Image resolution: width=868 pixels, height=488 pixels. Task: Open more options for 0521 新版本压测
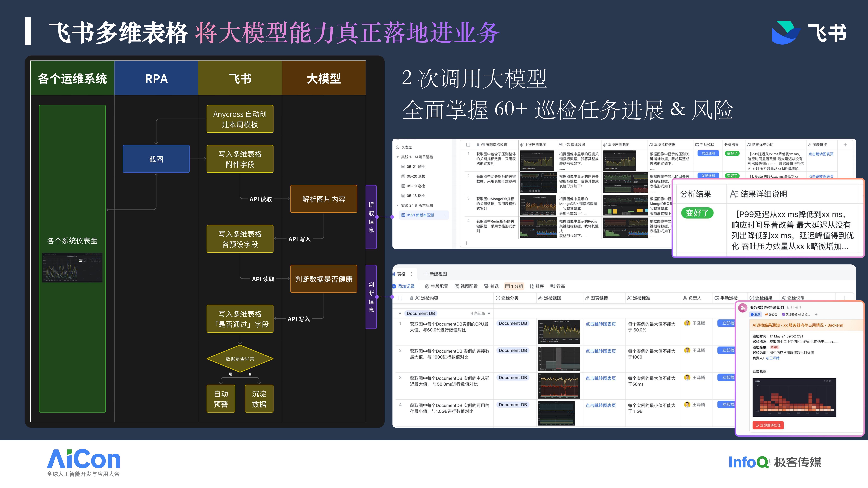(x=445, y=215)
